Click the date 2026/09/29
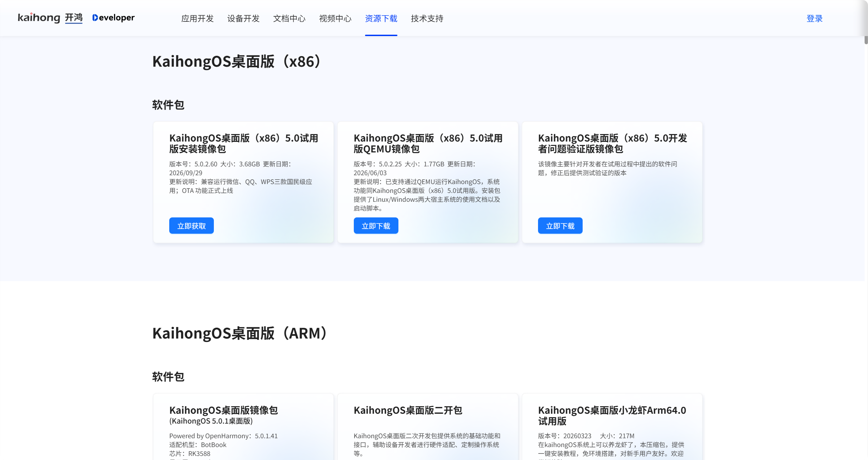The height and width of the screenshot is (460, 868). click(x=186, y=173)
